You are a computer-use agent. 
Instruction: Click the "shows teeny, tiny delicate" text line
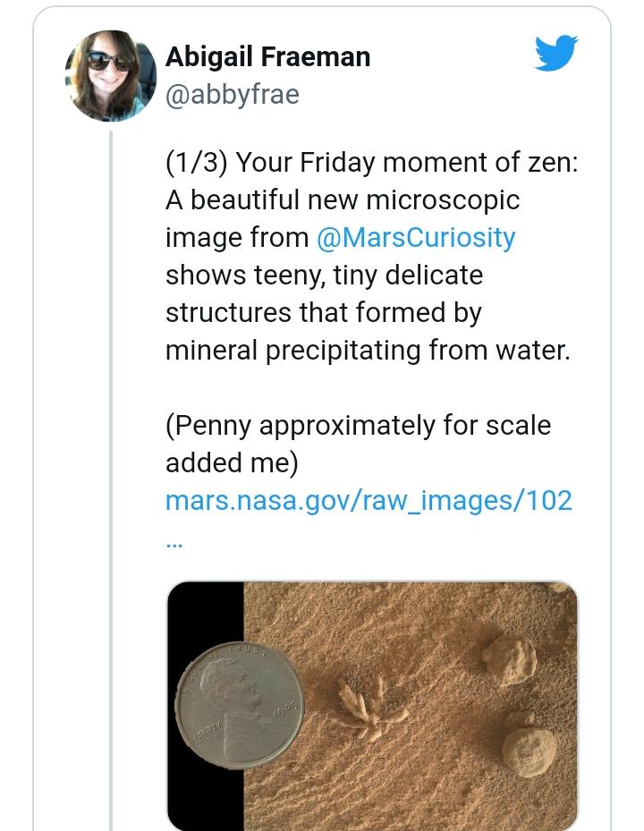(324, 276)
